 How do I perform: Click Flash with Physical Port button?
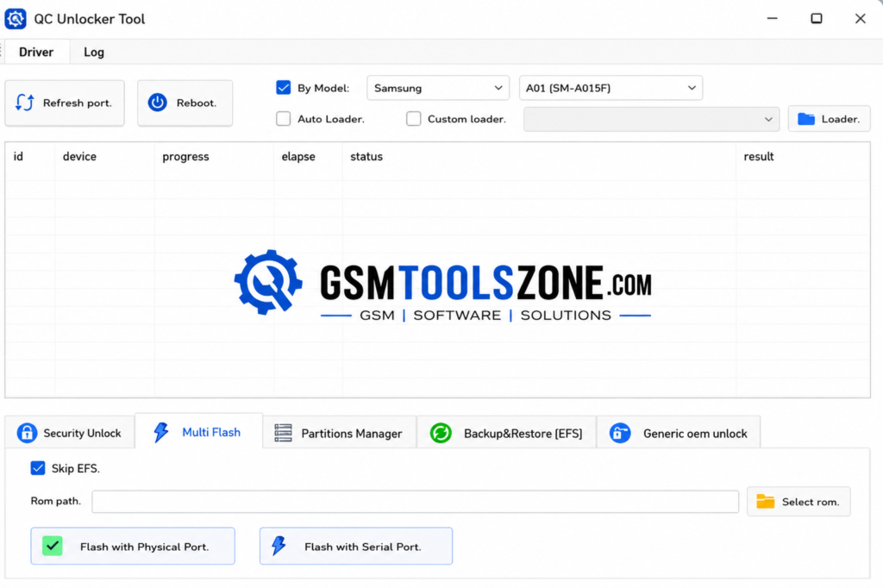tap(133, 546)
